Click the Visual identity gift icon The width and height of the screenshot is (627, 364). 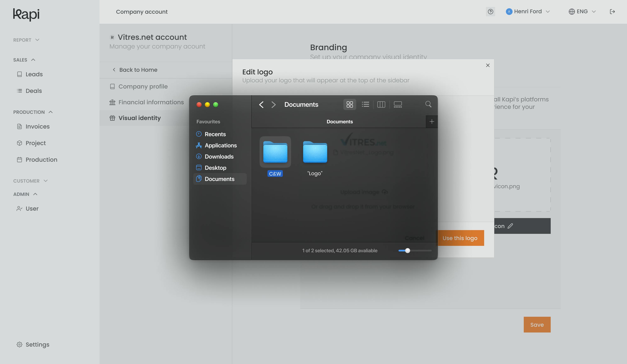pyautogui.click(x=112, y=118)
